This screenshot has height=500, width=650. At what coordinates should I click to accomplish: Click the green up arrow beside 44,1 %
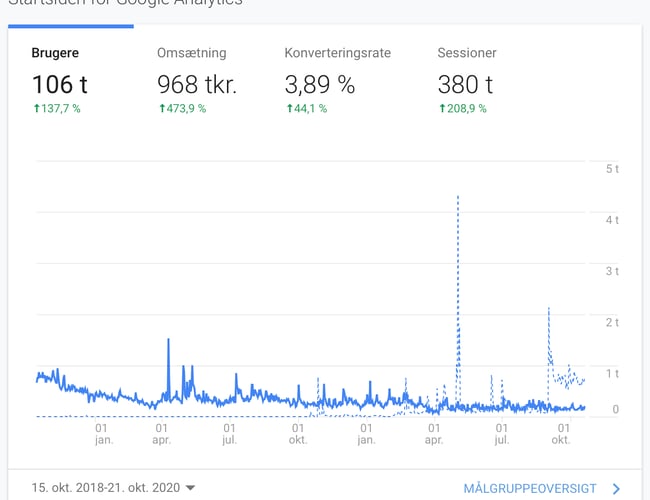tap(289, 109)
